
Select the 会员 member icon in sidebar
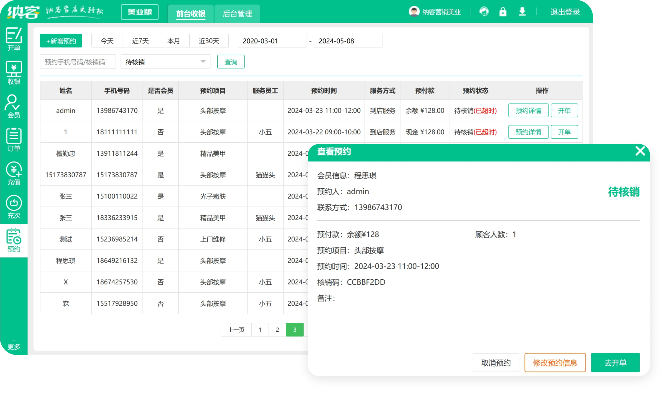tap(14, 106)
